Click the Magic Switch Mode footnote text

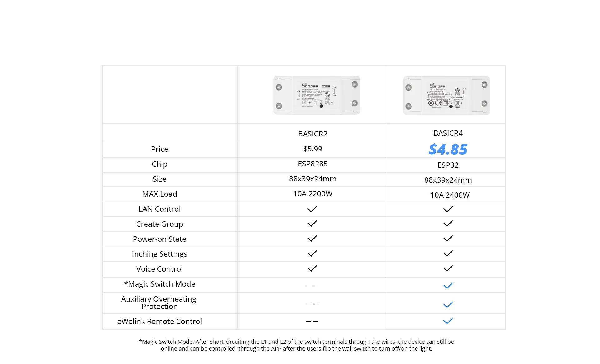pos(296,345)
